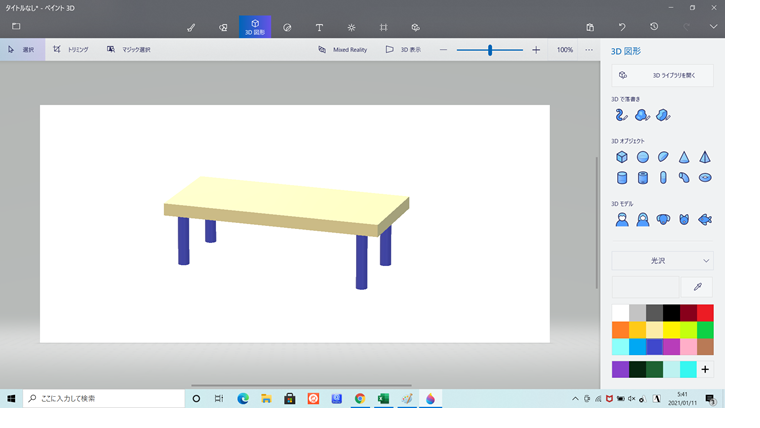Viewport: 760px width, 428px height.
Task: Insert a Tube 3D object
Action: (643, 178)
